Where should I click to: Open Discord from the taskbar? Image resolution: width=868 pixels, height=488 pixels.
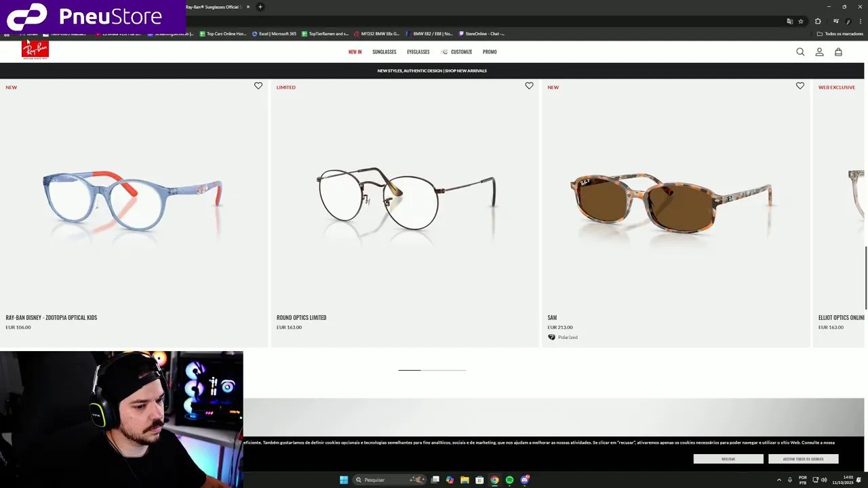524,480
